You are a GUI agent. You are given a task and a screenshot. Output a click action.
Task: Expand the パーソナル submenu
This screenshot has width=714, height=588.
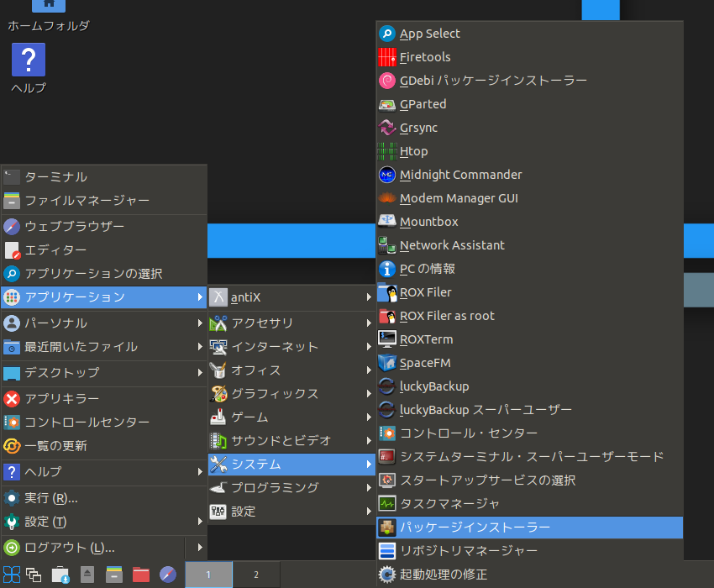tap(104, 323)
